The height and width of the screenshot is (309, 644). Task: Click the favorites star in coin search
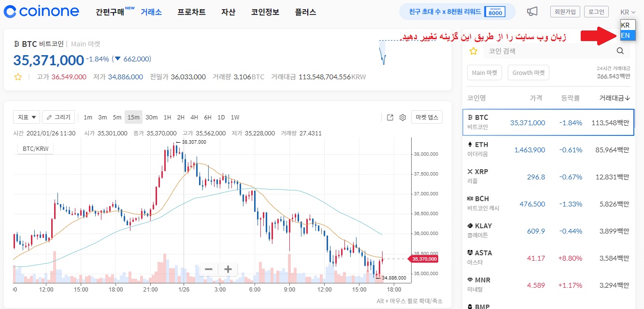tap(473, 51)
